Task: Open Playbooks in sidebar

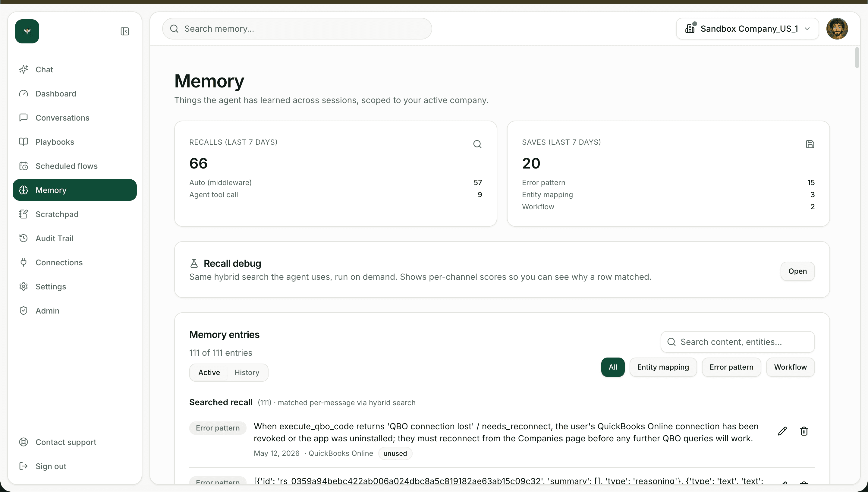Action: pos(75,142)
